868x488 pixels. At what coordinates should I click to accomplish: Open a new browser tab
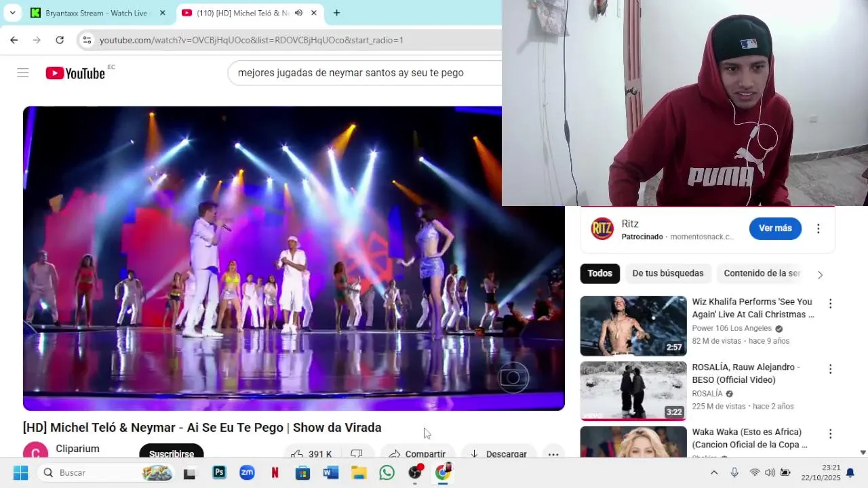[x=336, y=13]
